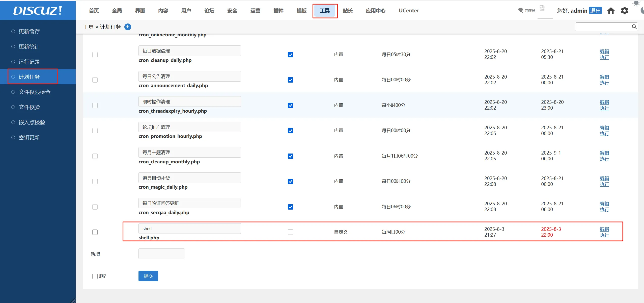This screenshot has height=303, width=644.
Task: Select delete checkbox for shell.php row
Action: (x=95, y=232)
